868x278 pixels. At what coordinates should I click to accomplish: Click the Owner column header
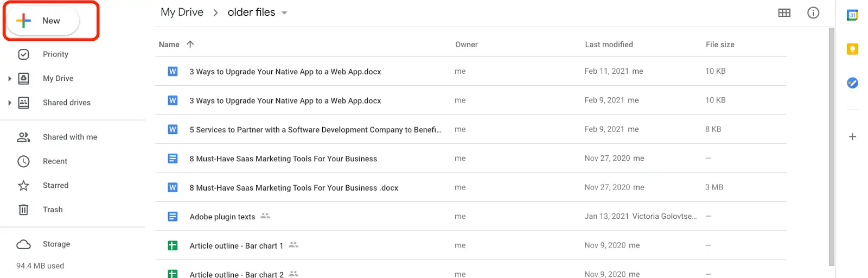pyautogui.click(x=467, y=45)
